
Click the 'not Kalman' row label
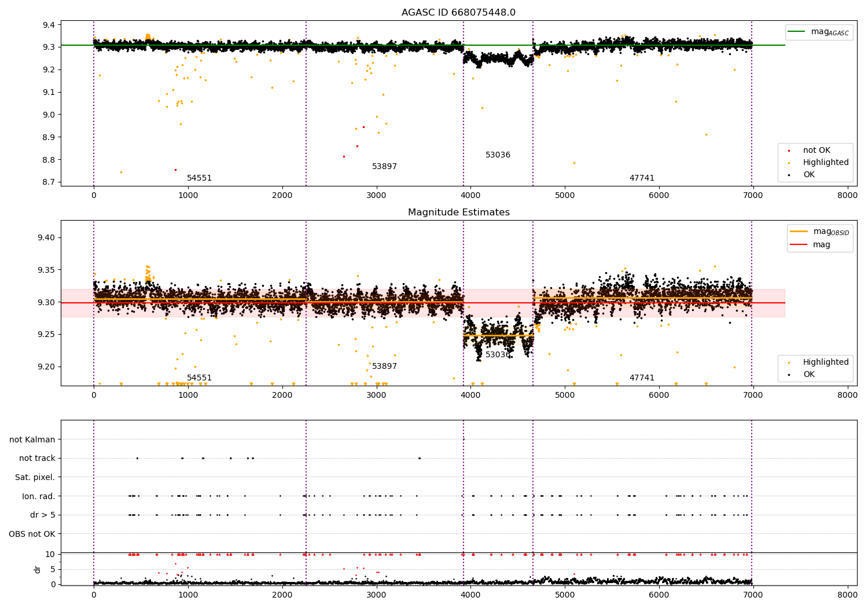[x=32, y=439]
